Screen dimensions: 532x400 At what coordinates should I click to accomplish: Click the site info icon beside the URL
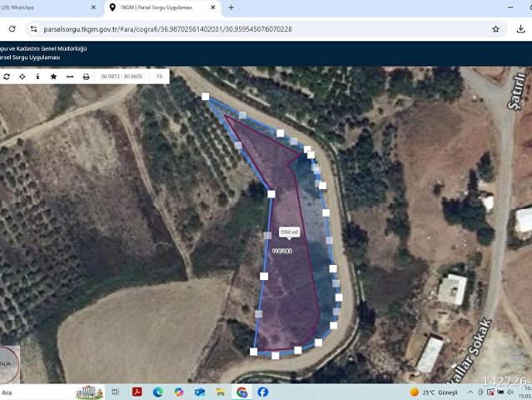tap(33, 28)
